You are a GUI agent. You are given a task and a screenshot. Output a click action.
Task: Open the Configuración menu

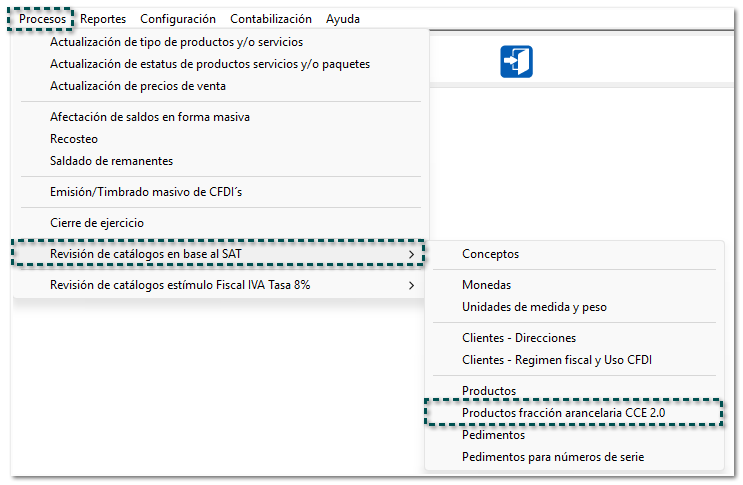click(178, 19)
